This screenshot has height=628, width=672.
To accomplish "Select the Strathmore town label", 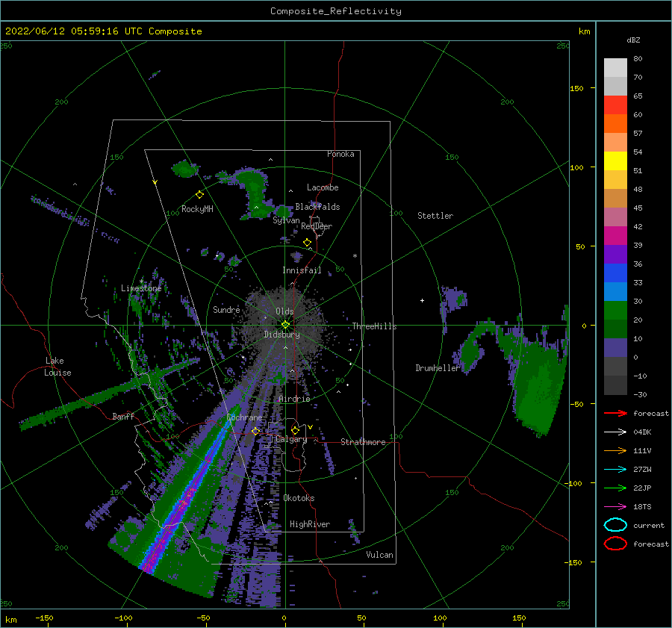I will pyautogui.click(x=363, y=442).
